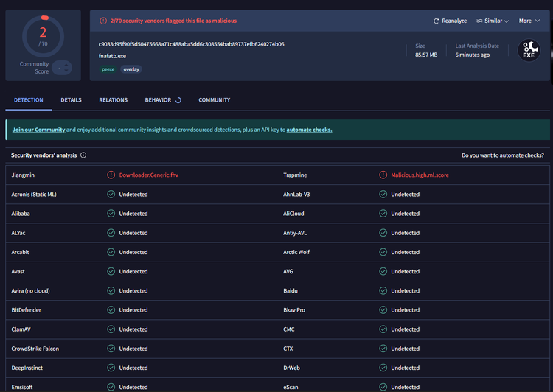Click the Acronis (Static ML) undetected checkmark icon
The width and height of the screenshot is (553, 392).
point(111,195)
